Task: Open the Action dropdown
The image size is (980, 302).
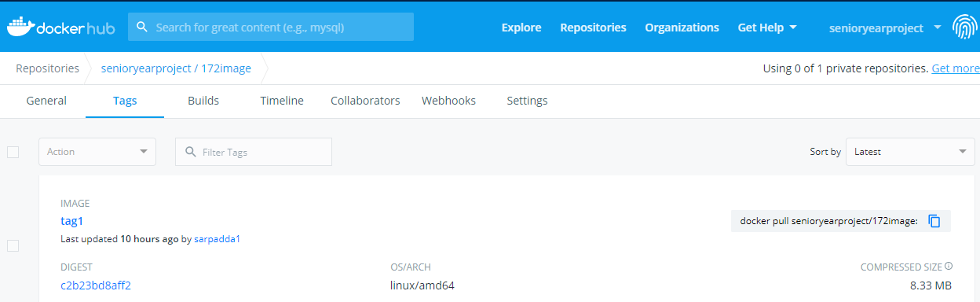Action: pos(97,152)
